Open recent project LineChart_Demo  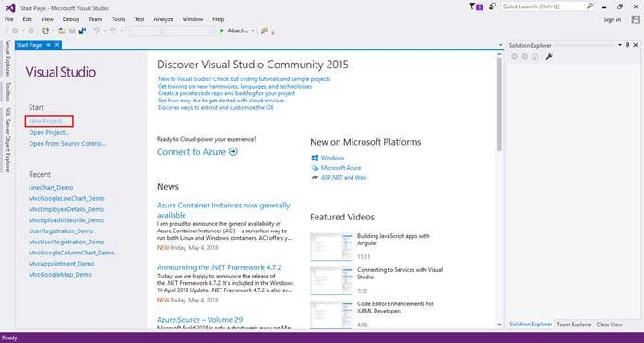click(x=51, y=187)
